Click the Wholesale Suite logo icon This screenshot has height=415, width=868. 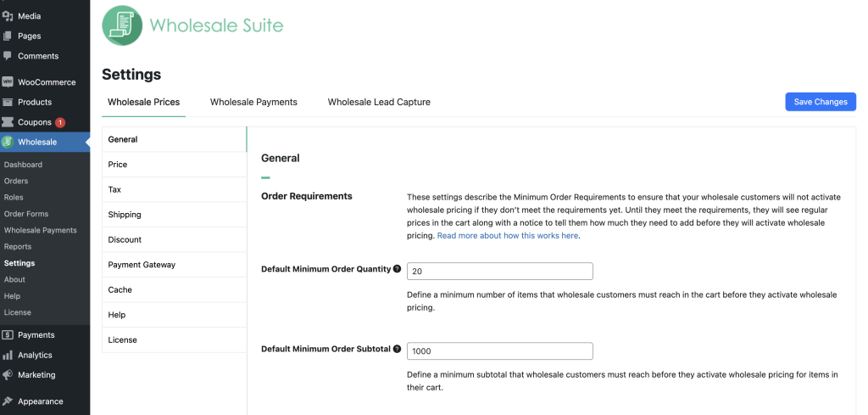[x=122, y=25]
